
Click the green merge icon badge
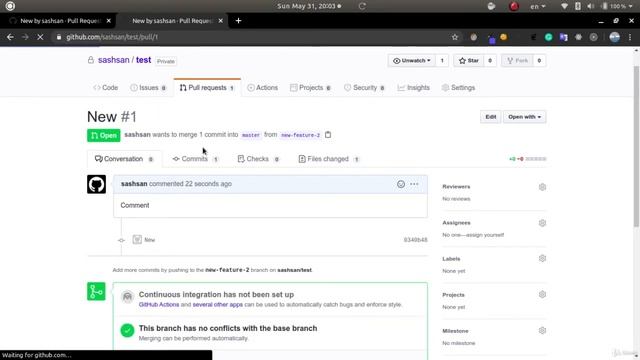[96, 291]
